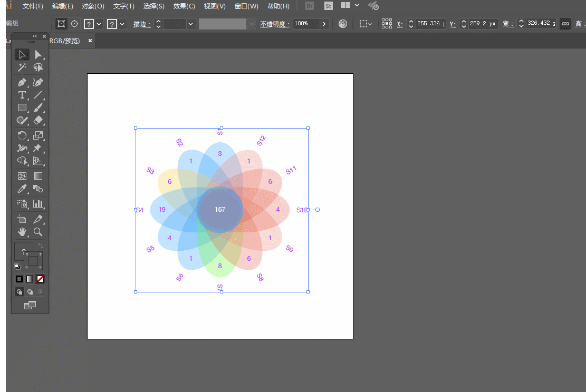Select the Warp tool

pos(22,148)
